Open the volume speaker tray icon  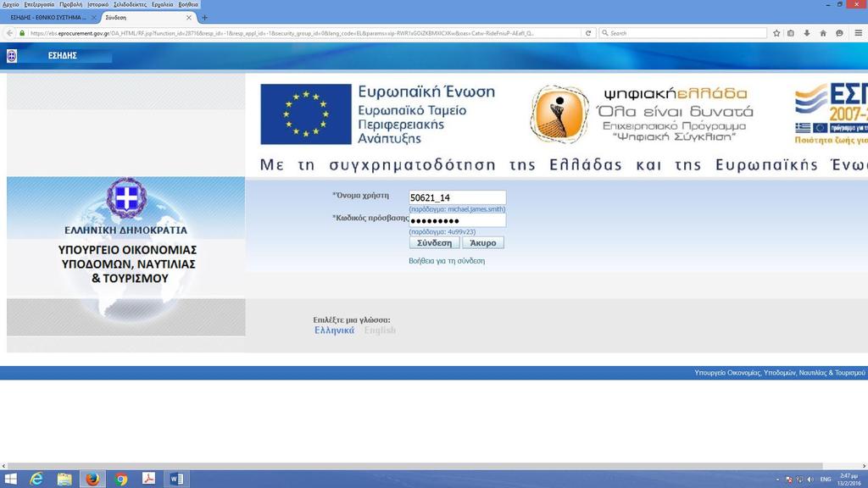point(810,480)
